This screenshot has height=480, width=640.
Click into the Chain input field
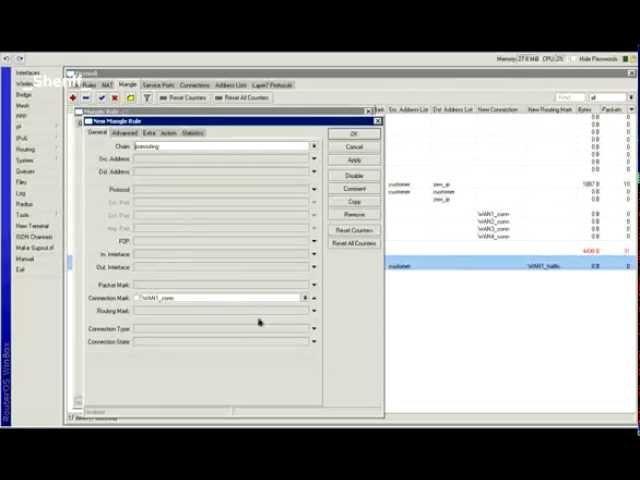pos(222,146)
